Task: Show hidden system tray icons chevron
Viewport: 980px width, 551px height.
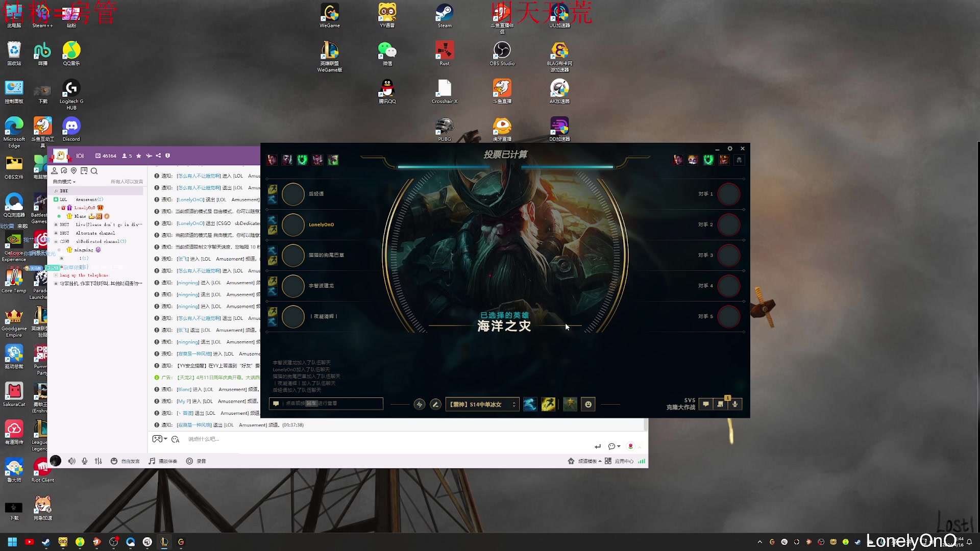Action: (760, 542)
